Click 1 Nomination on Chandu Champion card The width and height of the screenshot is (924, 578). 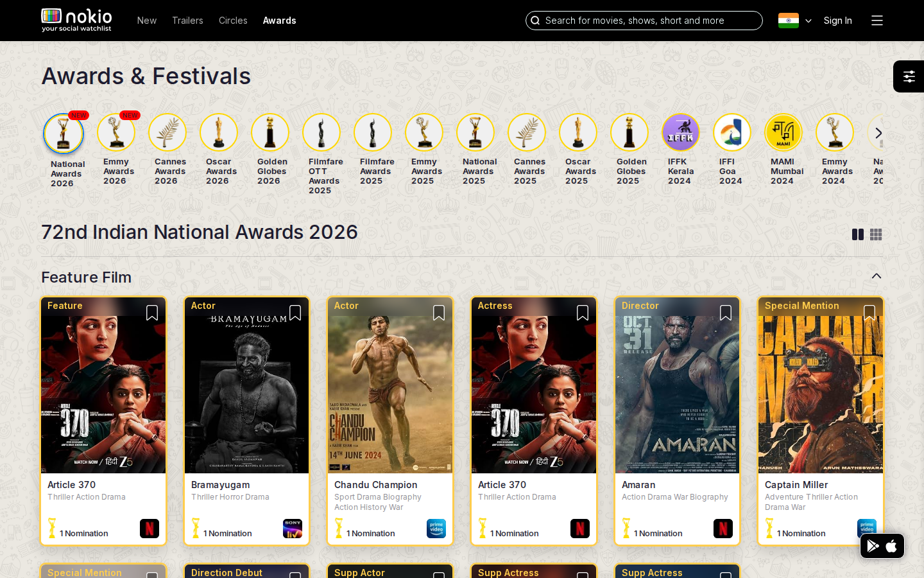point(370,534)
